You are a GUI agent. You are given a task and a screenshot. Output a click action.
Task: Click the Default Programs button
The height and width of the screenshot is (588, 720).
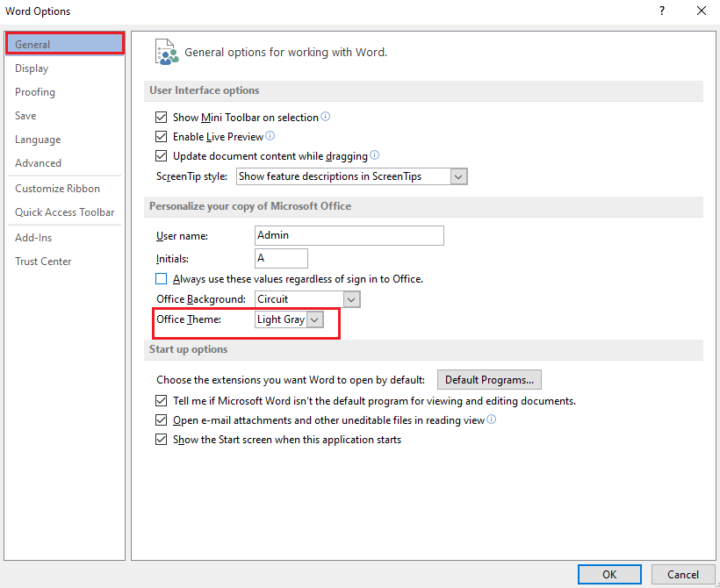[489, 380]
